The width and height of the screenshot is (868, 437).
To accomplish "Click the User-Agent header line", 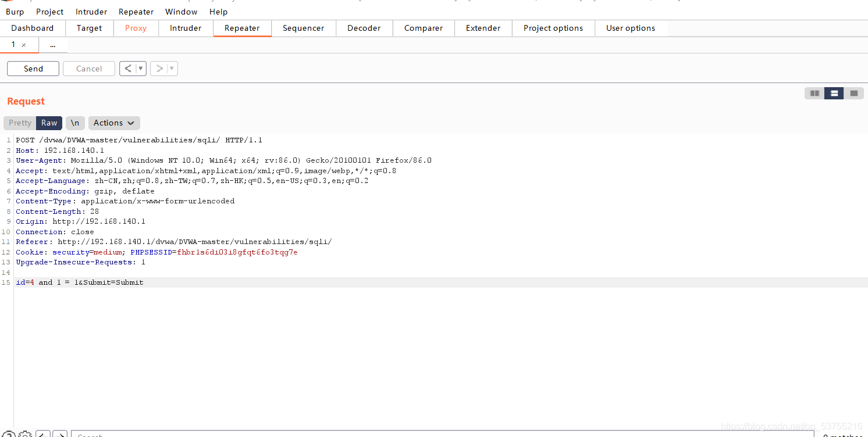I will [x=223, y=160].
